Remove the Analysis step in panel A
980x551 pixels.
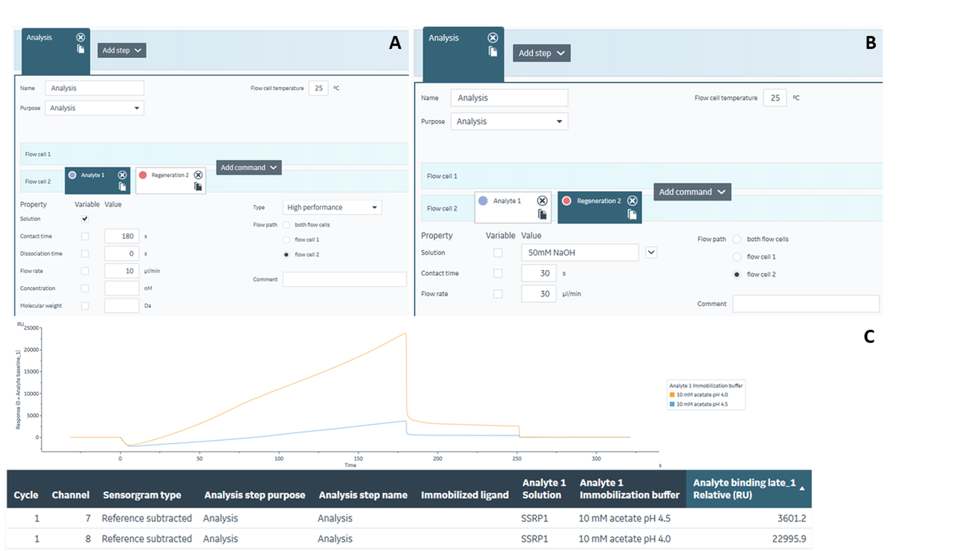pos(80,37)
